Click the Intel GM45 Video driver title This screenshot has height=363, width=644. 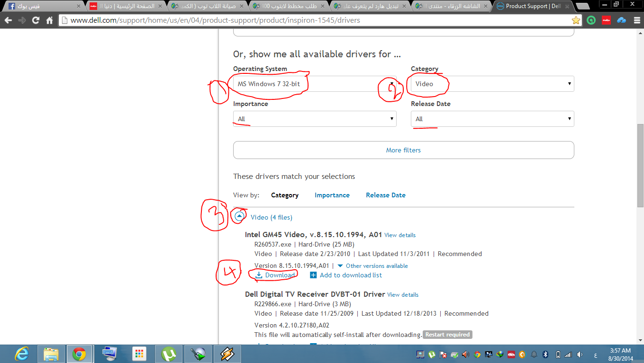point(313,234)
